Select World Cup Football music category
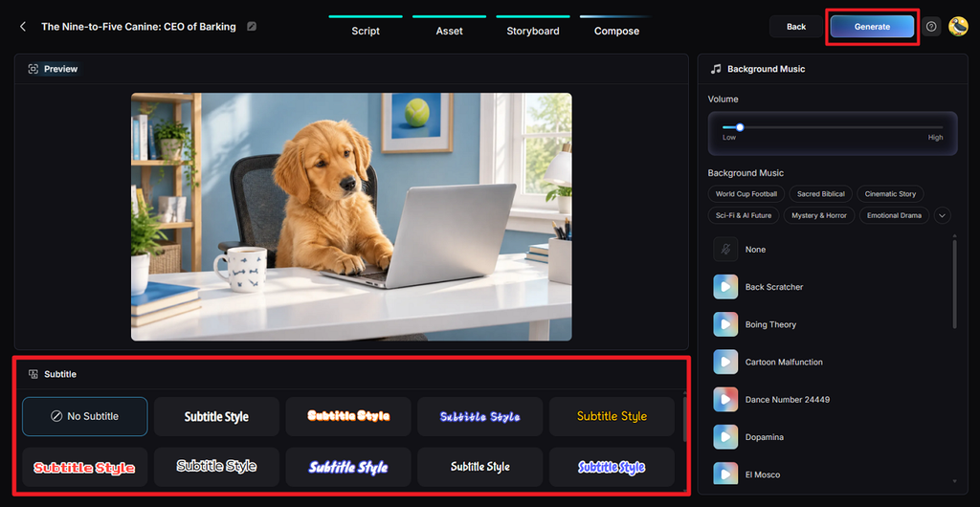Viewport: 980px width, 507px height. coord(746,194)
